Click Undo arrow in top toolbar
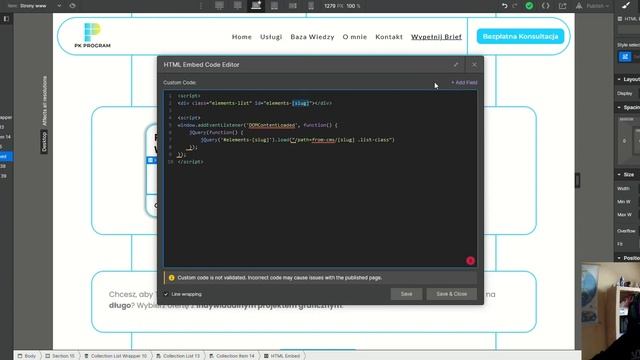Image resolution: width=640 pixels, height=360 pixels. [x=505, y=6]
